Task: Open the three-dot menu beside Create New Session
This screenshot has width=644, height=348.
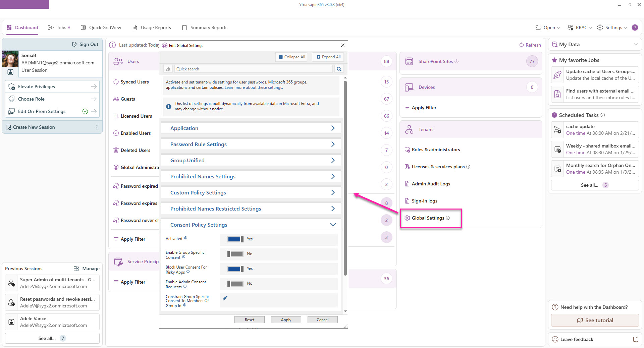Action: pos(97,127)
